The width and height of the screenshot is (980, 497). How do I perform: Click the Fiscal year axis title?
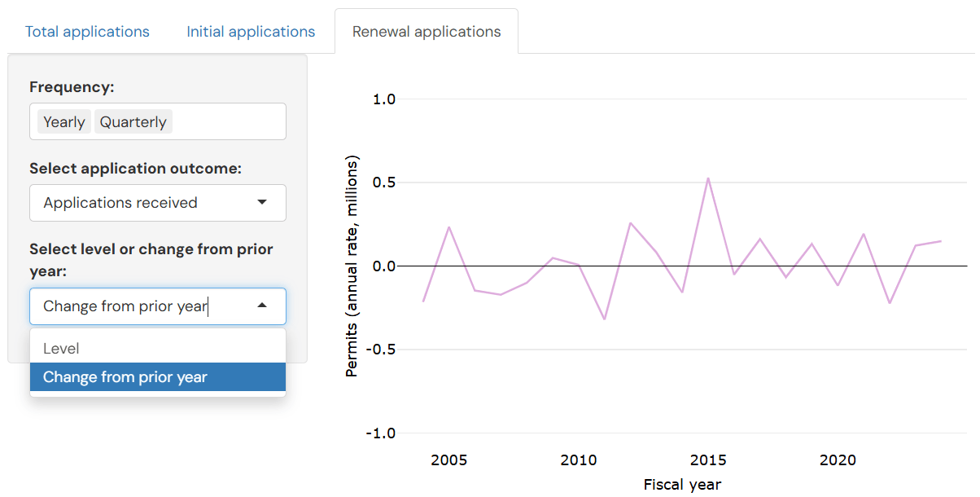pos(682,485)
